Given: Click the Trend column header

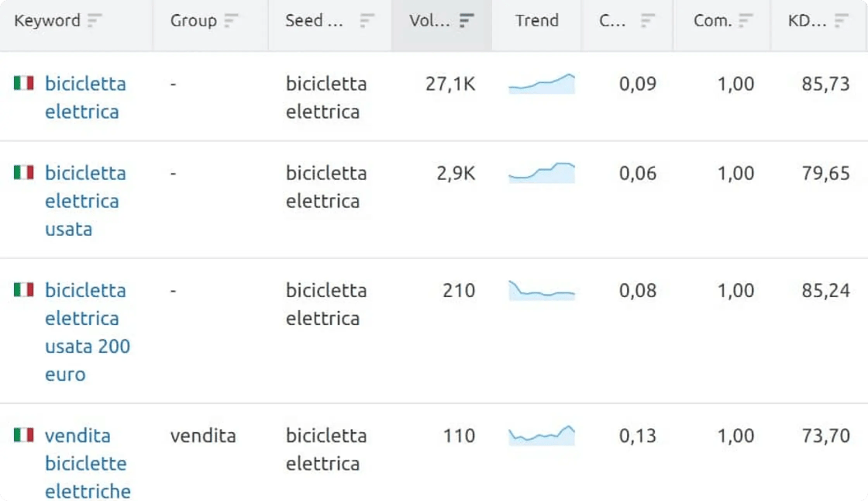Looking at the screenshot, I should [x=536, y=20].
